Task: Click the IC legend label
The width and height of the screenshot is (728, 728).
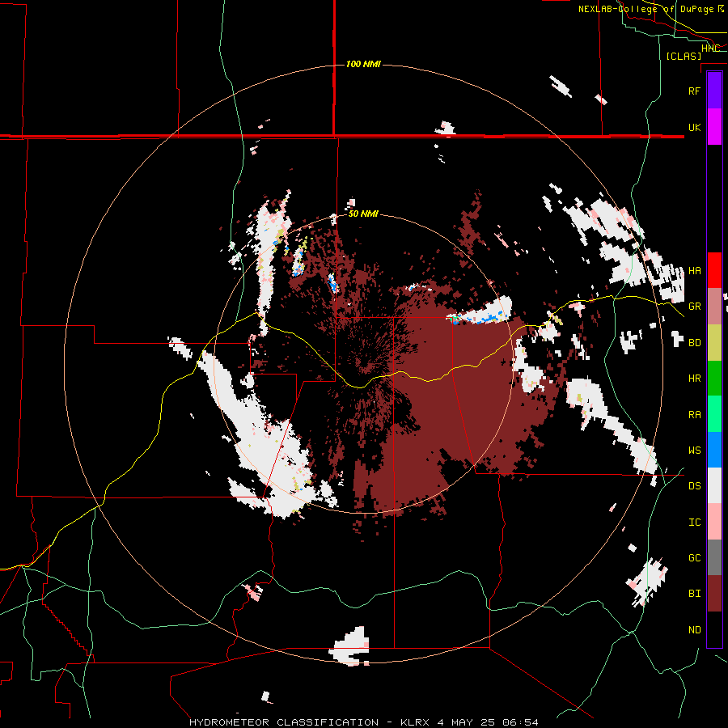Action: 694,523
